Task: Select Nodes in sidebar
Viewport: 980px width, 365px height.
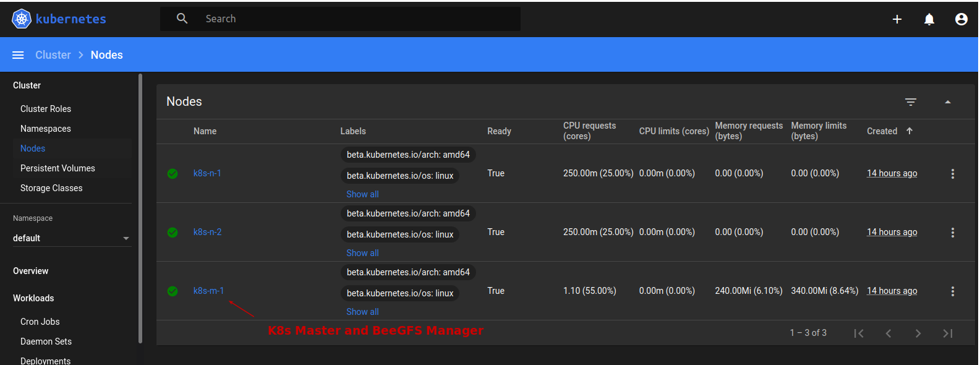Action: [33, 148]
